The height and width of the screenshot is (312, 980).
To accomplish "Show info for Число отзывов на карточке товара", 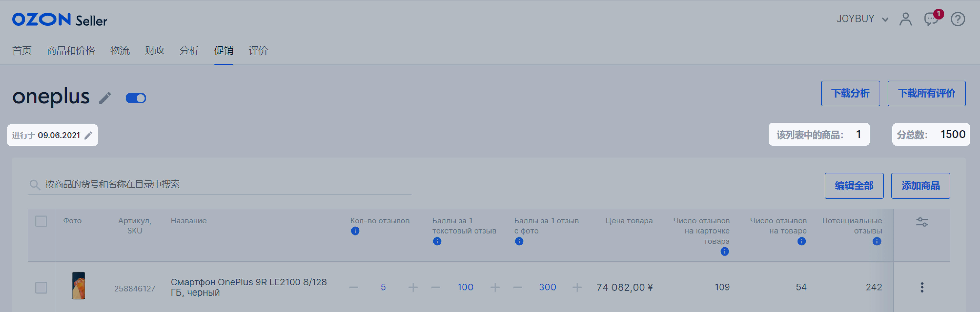I will tap(725, 251).
